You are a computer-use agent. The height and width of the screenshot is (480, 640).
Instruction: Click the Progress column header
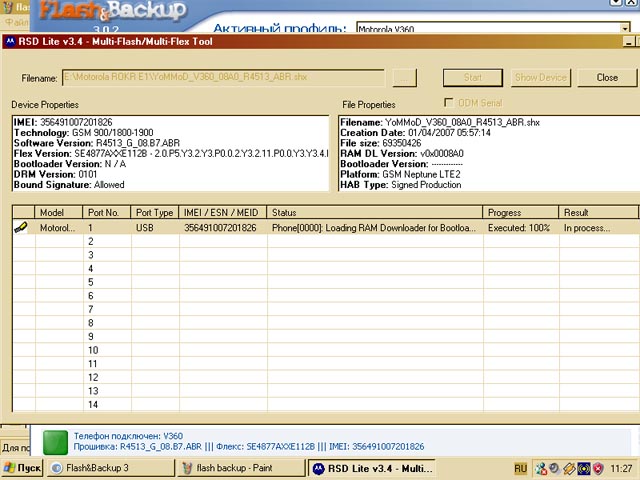pos(520,213)
